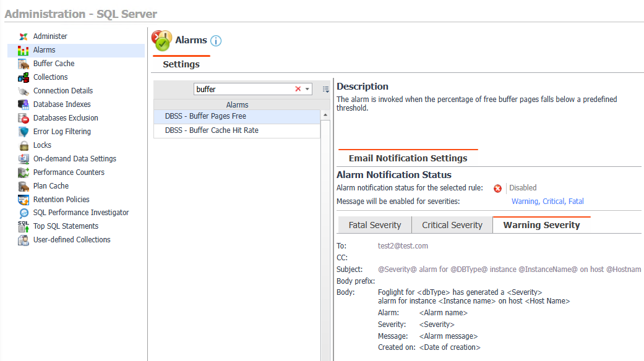Clear the buffer search with red X
The width and height of the screenshot is (644, 361).
(x=298, y=89)
